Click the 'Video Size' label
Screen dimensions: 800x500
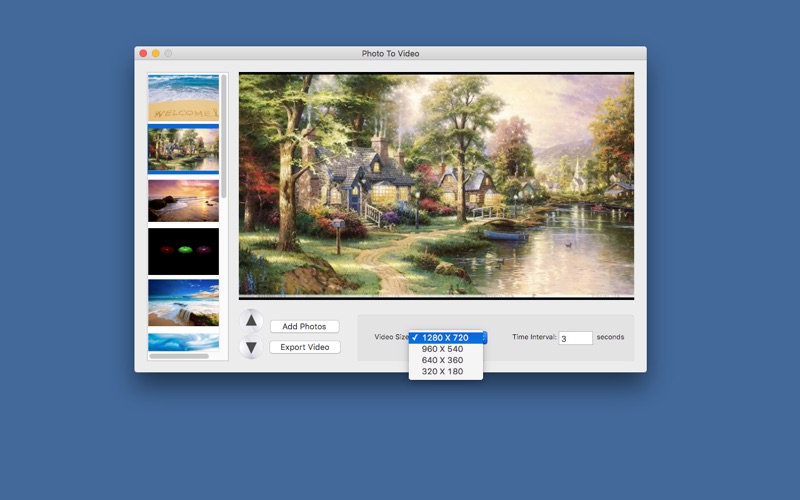tap(391, 337)
